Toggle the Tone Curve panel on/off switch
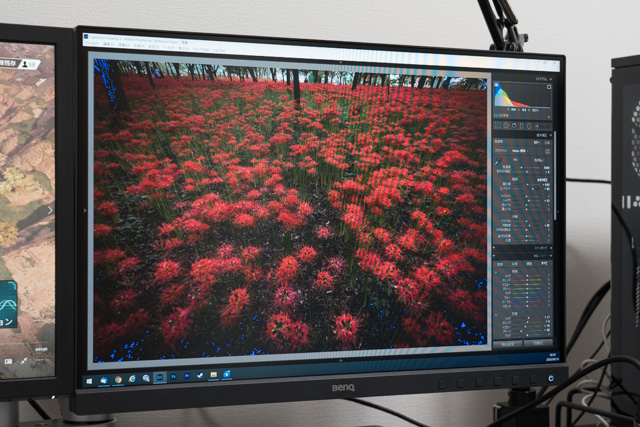640x427 pixels. pos(494,248)
